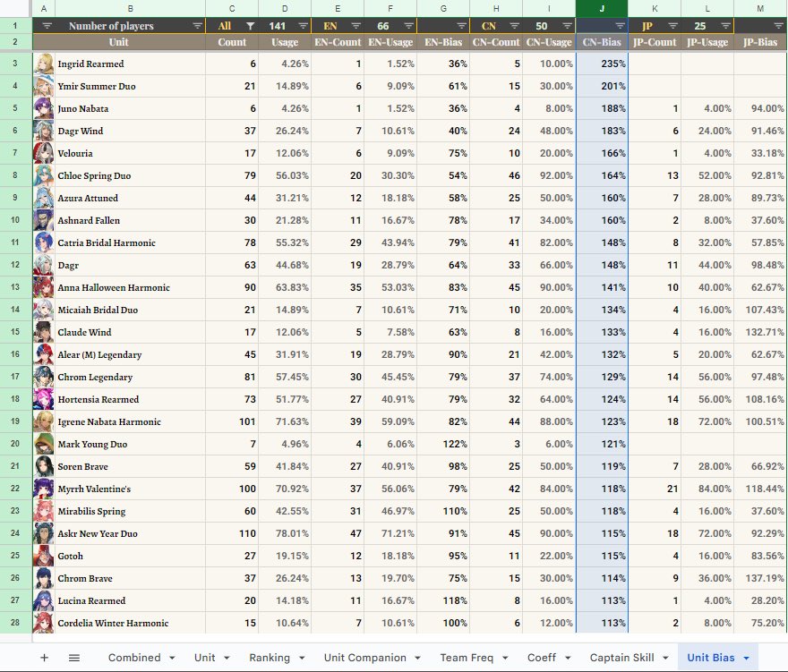Select cell Igrene Nabata Harmonic
Screen dimensions: 788x672
tap(130, 421)
